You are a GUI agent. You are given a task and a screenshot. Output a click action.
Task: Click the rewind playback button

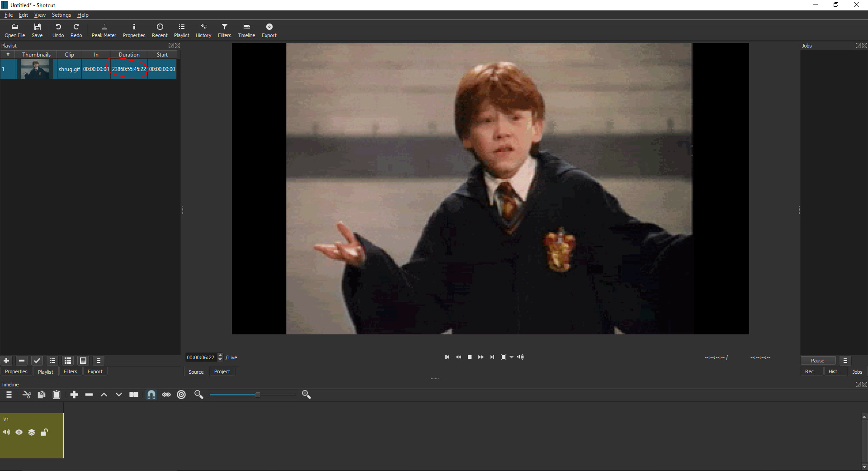458,357
